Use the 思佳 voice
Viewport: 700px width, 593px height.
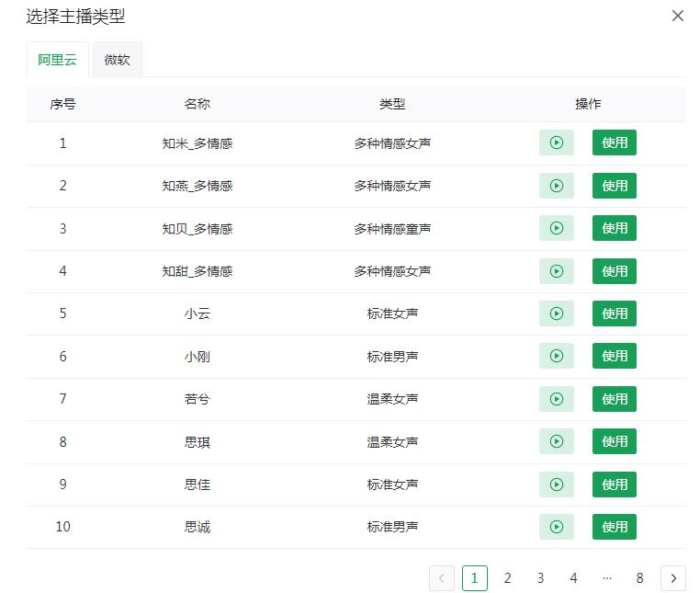pos(615,484)
